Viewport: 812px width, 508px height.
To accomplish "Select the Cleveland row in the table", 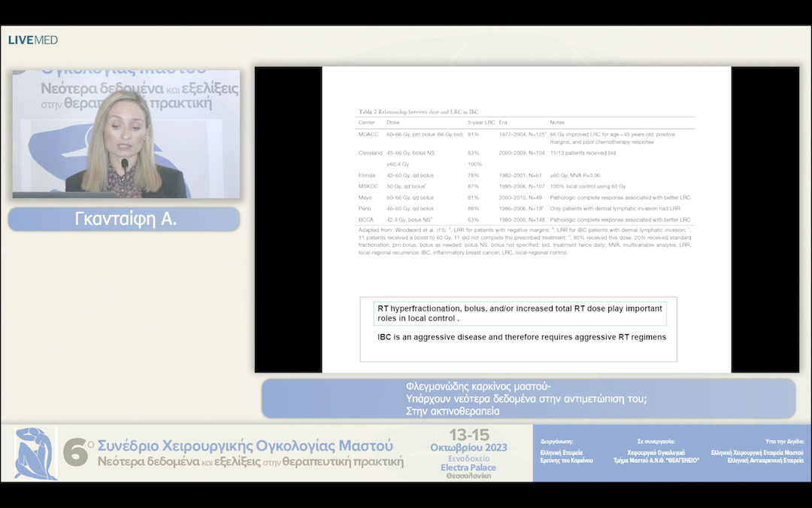I will (525, 153).
